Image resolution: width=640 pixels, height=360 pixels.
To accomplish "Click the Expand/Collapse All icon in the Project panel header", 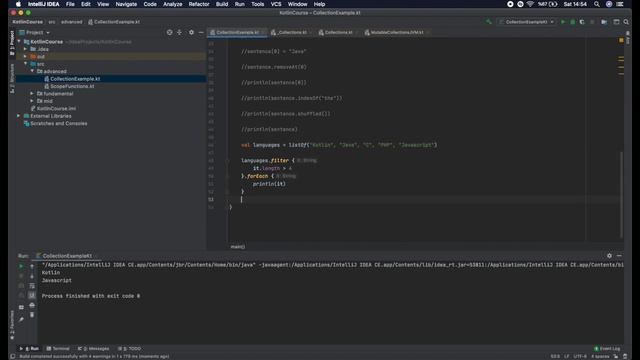I will pos(179,32).
